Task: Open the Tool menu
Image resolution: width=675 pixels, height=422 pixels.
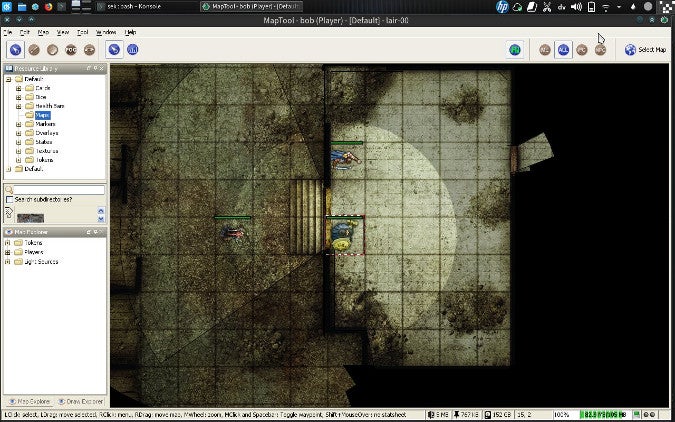Action: pyautogui.click(x=83, y=32)
